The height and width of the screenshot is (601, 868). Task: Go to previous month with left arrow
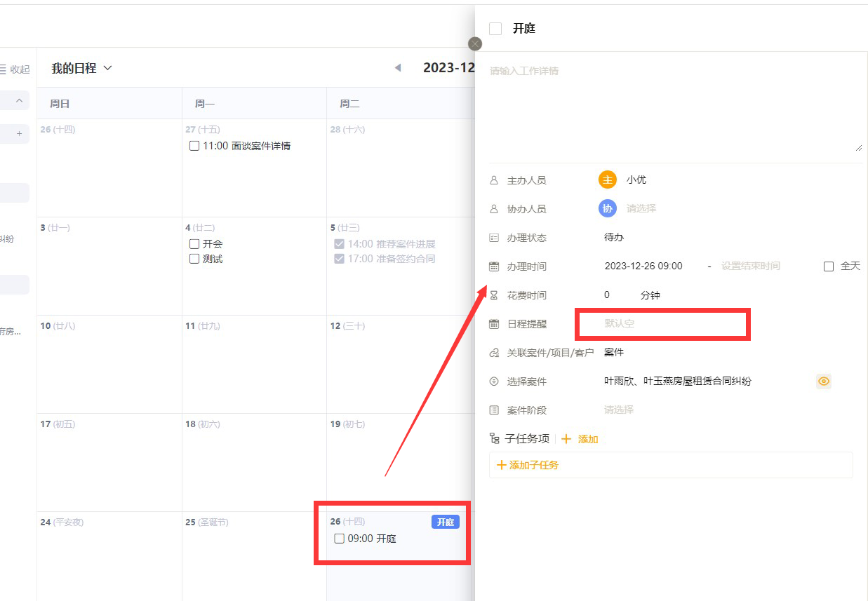[x=398, y=68]
